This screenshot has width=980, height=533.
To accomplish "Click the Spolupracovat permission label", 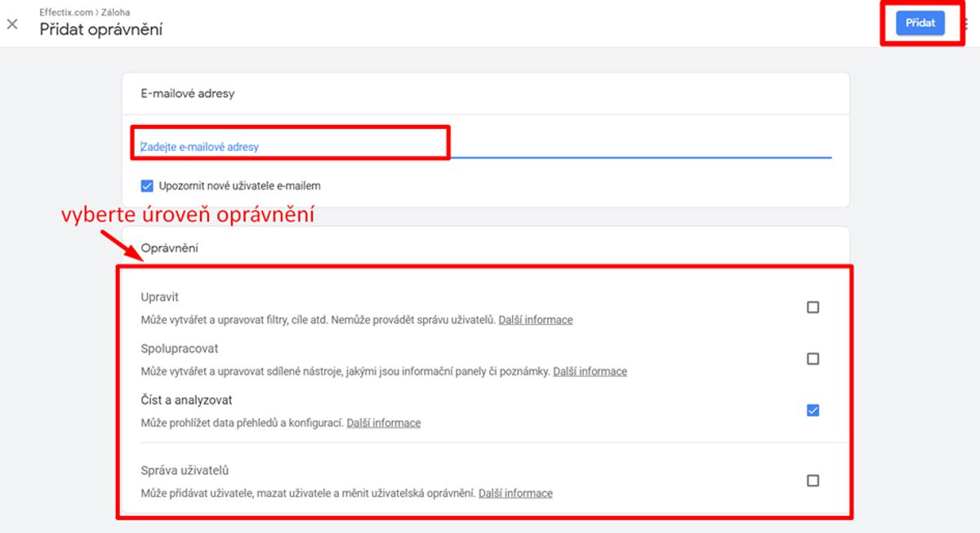I will click(180, 349).
